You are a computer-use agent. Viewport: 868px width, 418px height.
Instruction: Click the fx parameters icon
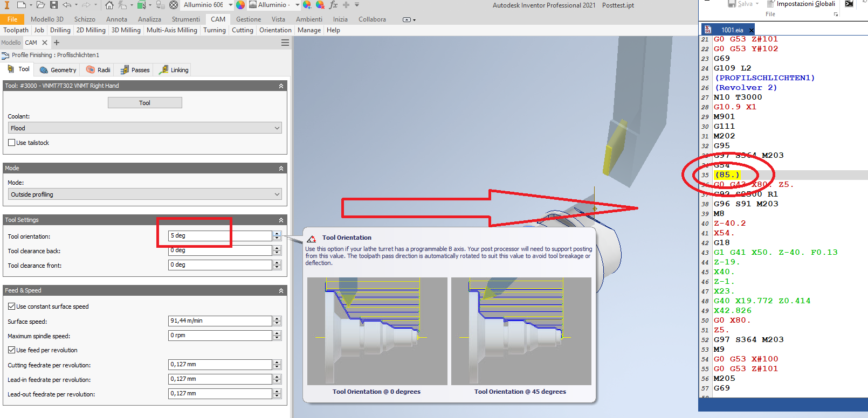[333, 5]
